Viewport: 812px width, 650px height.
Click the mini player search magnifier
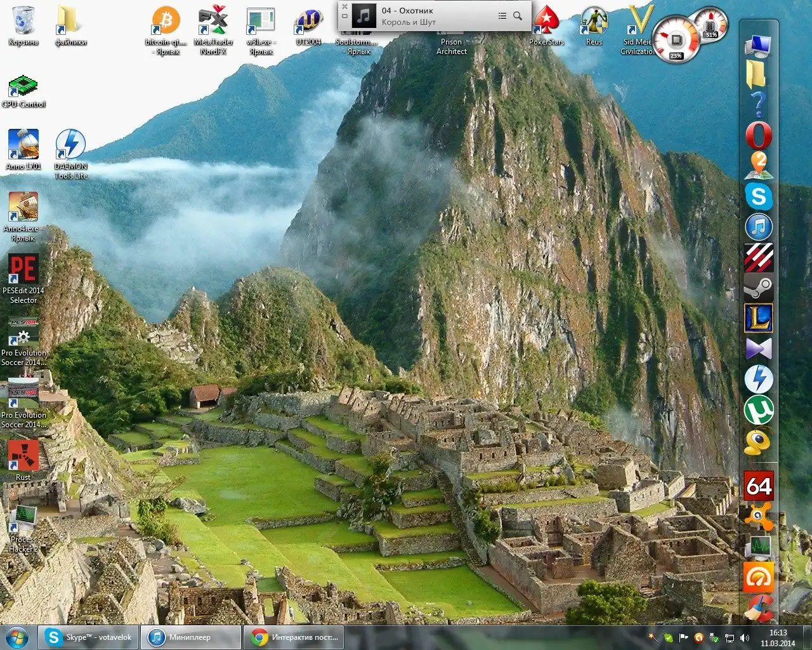click(x=518, y=16)
